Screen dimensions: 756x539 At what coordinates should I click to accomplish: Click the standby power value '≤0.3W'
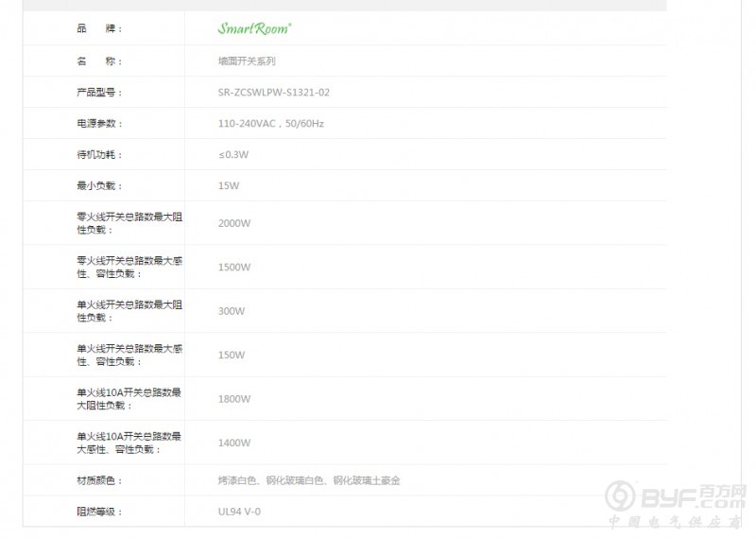[233, 155]
